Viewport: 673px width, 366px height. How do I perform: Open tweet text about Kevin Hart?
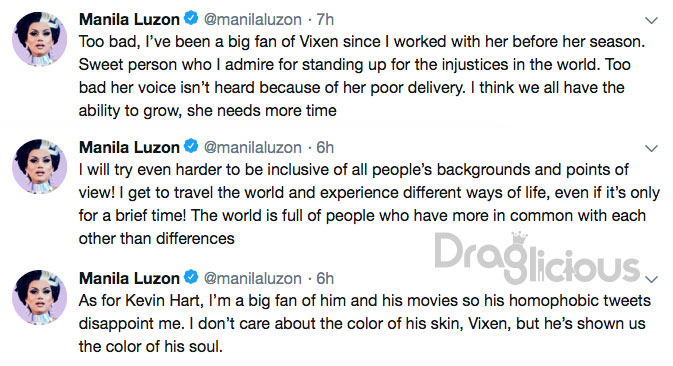coord(364,323)
